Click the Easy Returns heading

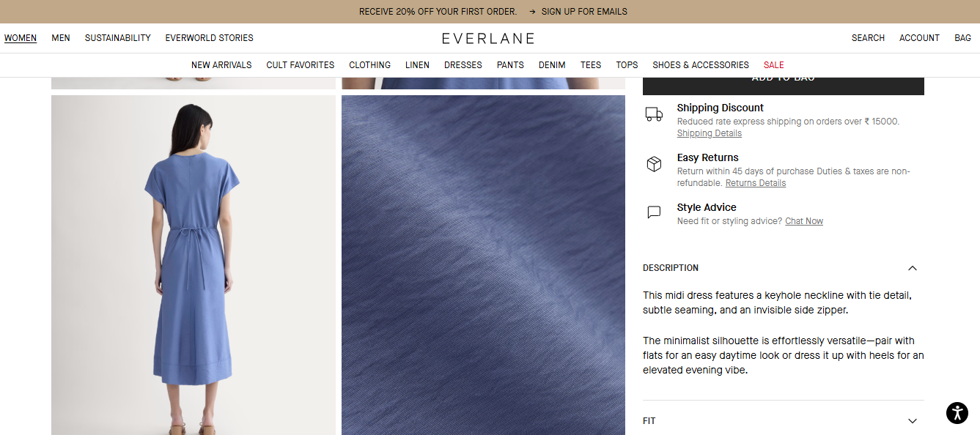coord(708,157)
